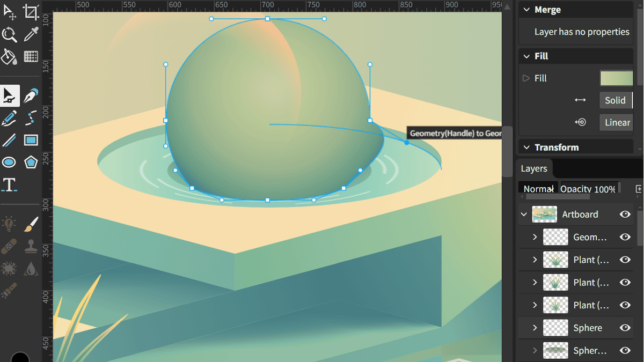Choose the Solid fill button
This screenshot has width=644, height=362.
(x=616, y=100)
